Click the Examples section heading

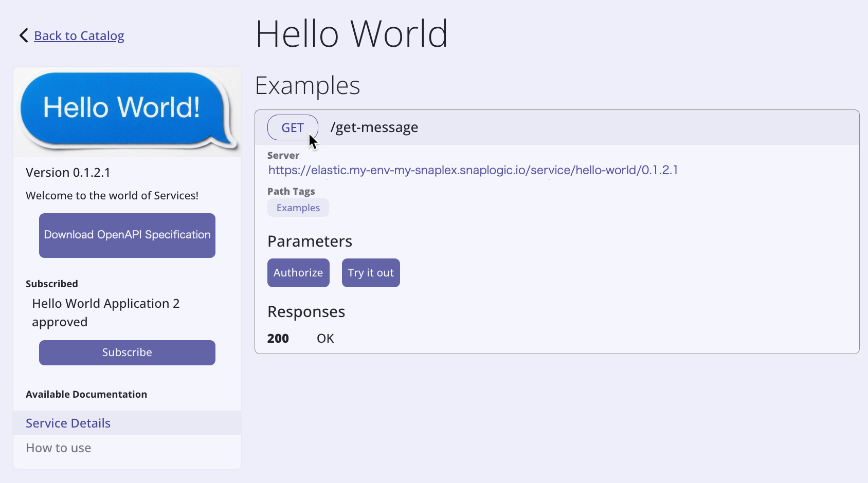tap(308, 86)
